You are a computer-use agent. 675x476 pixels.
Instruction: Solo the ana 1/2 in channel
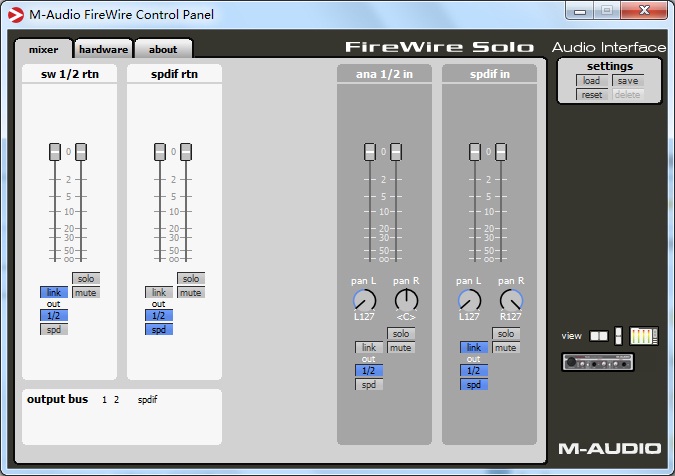point(401,333)
